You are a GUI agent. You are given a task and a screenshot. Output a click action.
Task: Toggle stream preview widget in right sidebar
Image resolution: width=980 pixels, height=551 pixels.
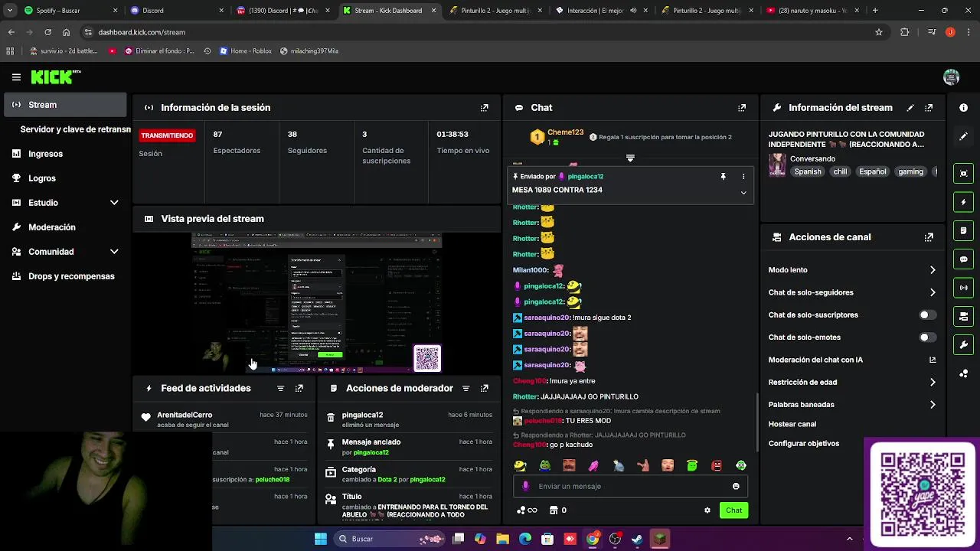click(x=964, y=174)
